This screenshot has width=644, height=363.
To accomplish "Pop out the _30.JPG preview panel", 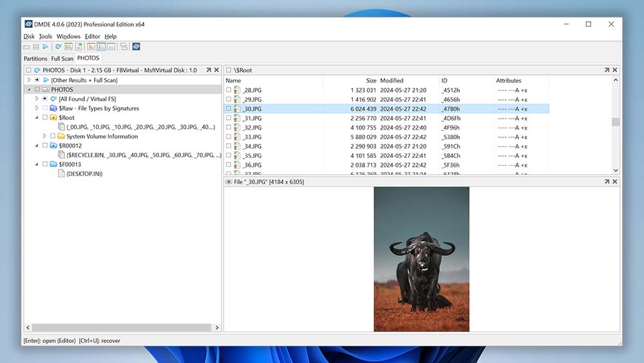I will pyautogui.click(x=607, y=182).
